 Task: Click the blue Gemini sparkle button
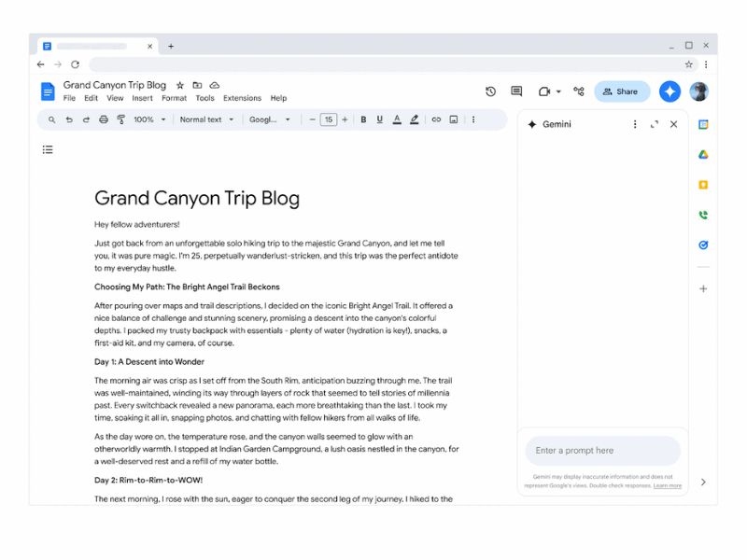[669, 91]
